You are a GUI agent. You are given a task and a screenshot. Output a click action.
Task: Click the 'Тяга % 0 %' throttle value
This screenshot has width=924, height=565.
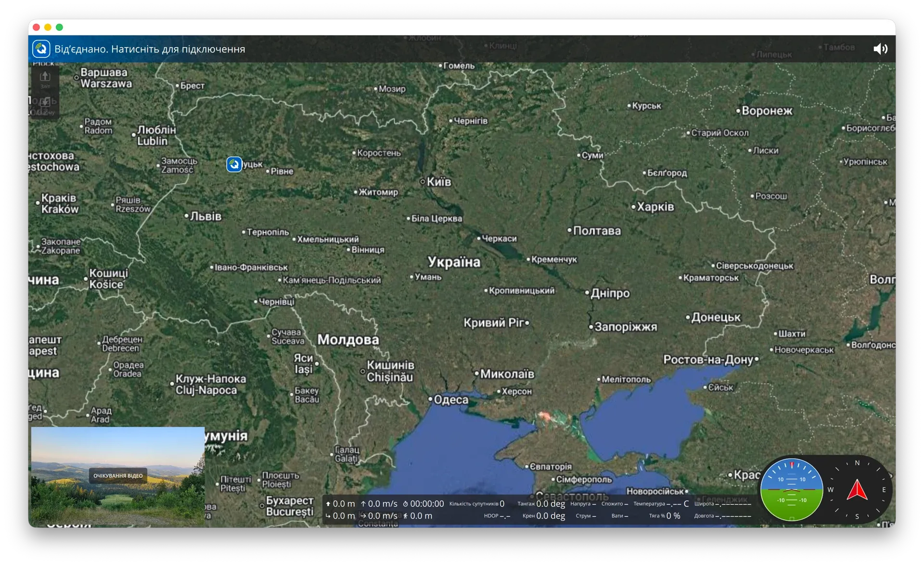pos(665,516)
